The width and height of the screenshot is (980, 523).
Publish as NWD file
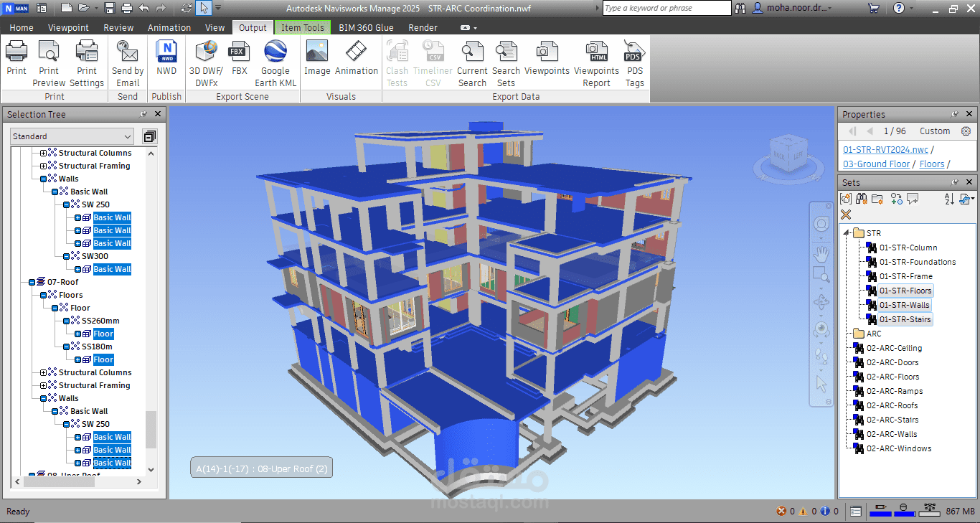click(166, 58)
